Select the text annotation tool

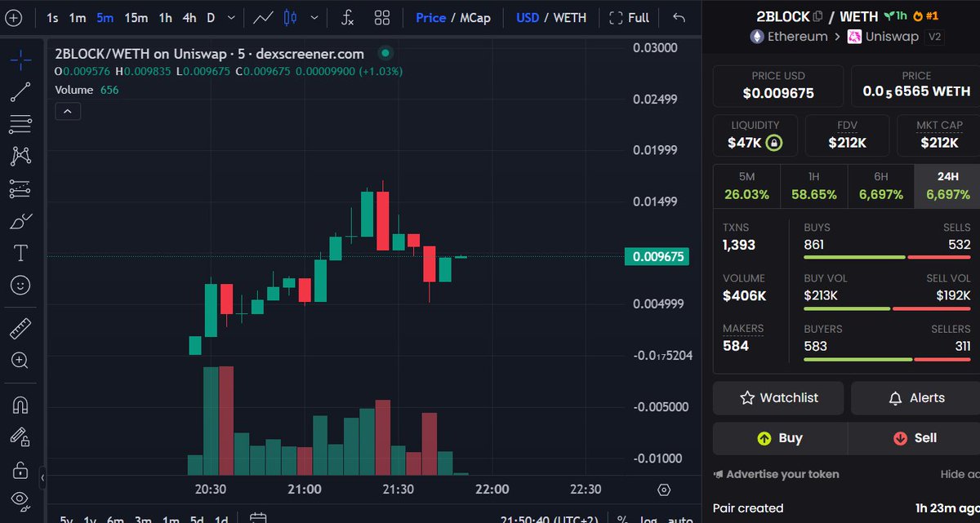[x=20, y=253]
